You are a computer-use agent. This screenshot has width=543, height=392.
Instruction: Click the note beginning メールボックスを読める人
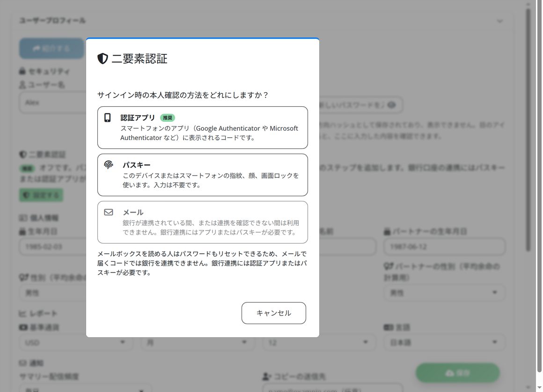[x=202, y=263]
